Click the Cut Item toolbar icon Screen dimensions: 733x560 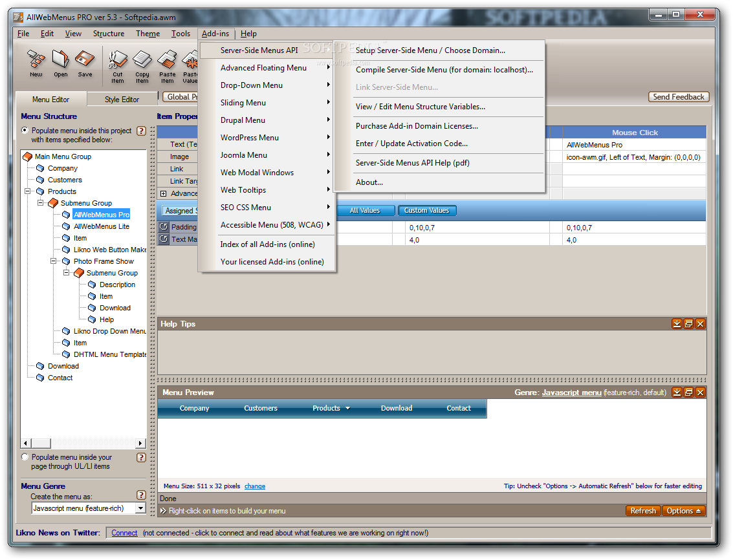click(118, 66)
